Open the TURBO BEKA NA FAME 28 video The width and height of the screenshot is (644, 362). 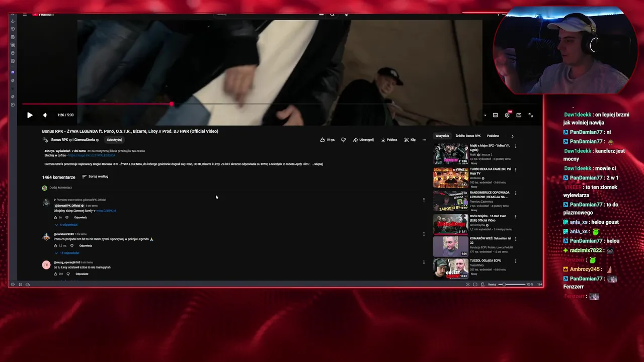point(451,177)
